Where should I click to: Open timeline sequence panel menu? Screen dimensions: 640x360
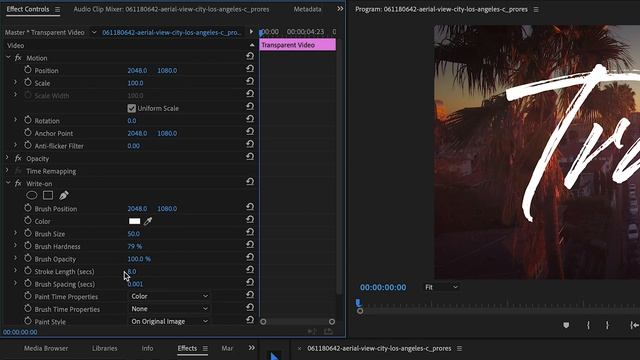coord(459,349)
